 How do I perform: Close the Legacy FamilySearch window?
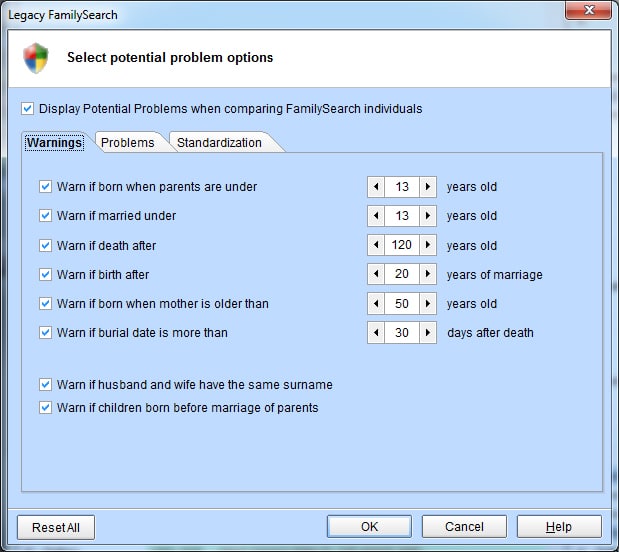point(589,10)
